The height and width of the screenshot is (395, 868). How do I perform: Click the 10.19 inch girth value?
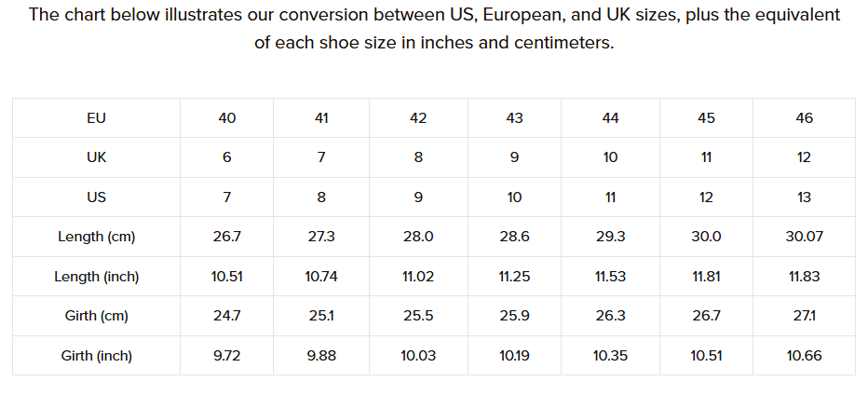tap(514, 356)
